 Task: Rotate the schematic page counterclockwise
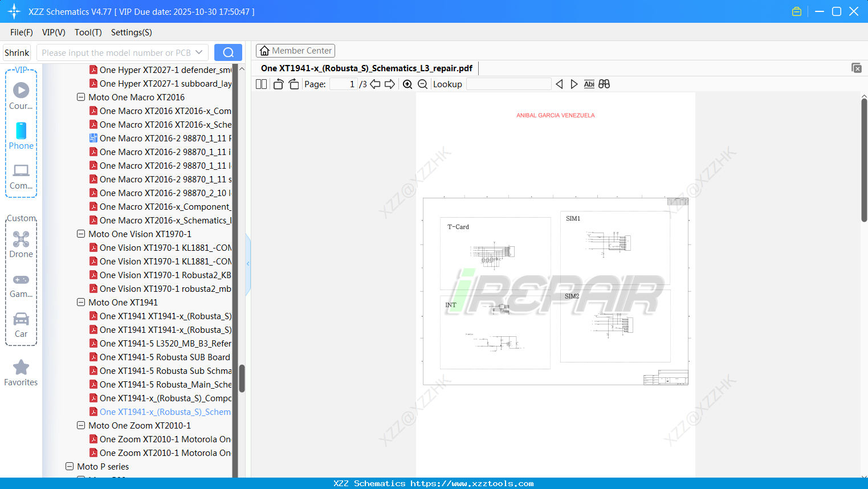(x=278, y=84)
